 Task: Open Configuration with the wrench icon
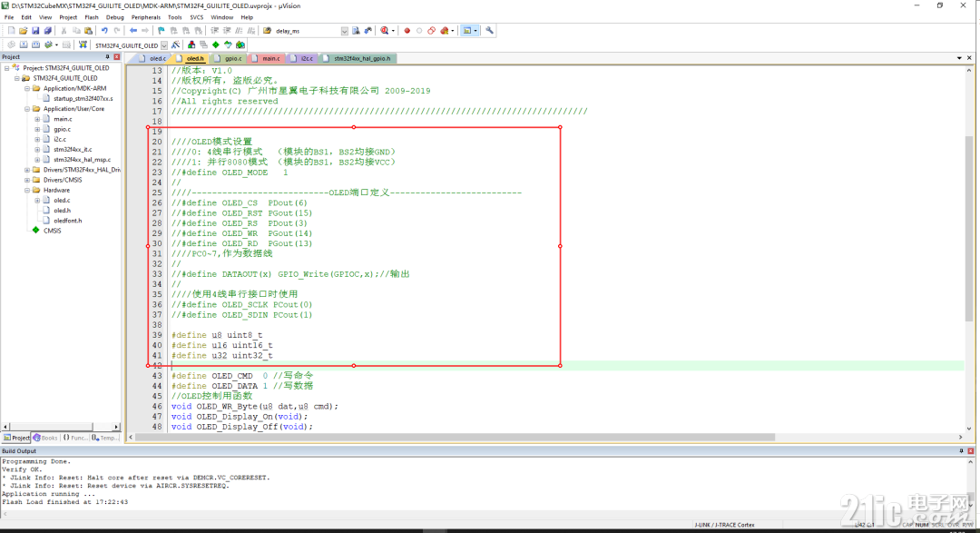(x=489, y=31)
